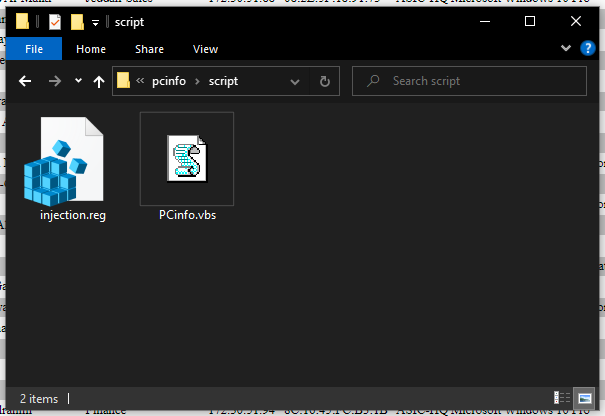
Task: Select the PCinfo.vbs script file icon
Action: (x=187, y=158)
